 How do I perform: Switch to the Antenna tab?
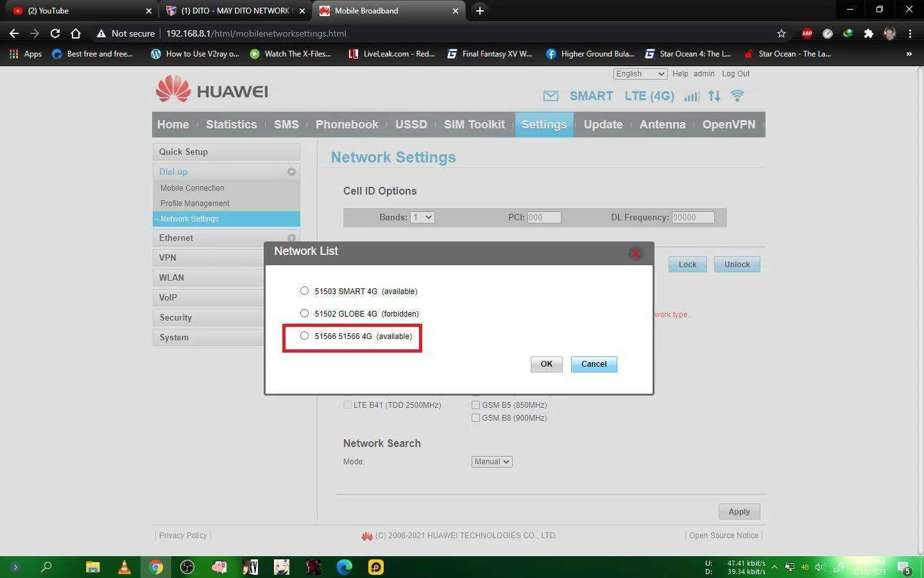(662, 125)
